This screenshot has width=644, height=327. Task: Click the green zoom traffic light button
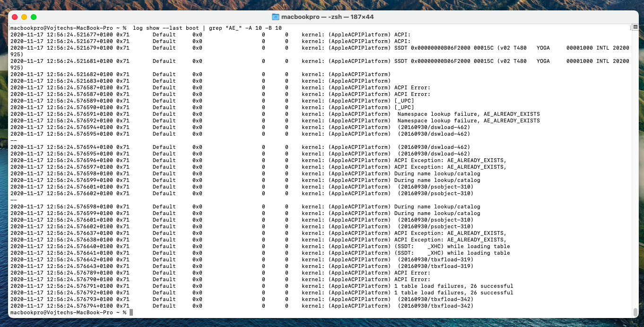[x=33, y=16]
